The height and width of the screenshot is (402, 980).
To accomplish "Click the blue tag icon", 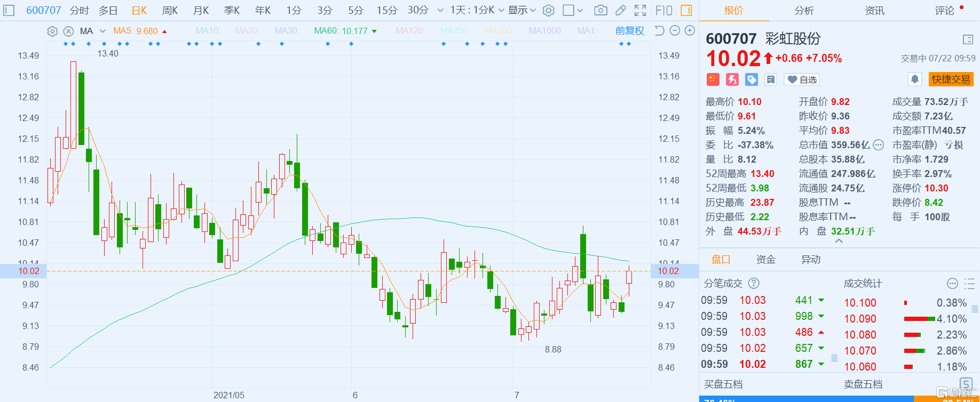I will tap(752, 79).
